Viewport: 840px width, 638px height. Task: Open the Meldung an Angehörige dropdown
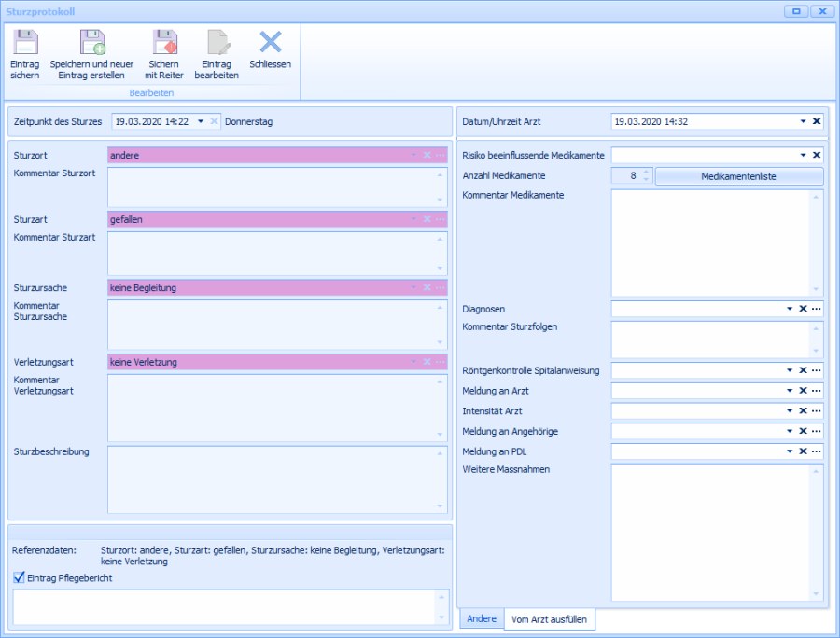click(790, 432)
